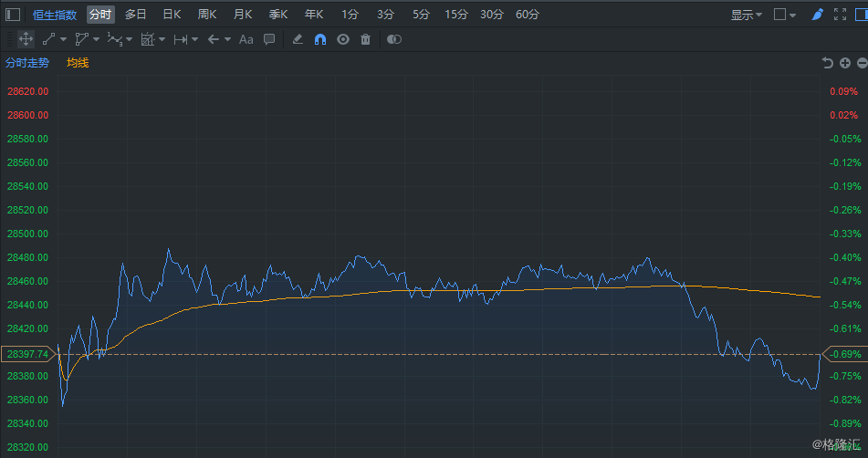Select the 60分 interval
Viewport: 868px width, 458px height.
(527, 15)
